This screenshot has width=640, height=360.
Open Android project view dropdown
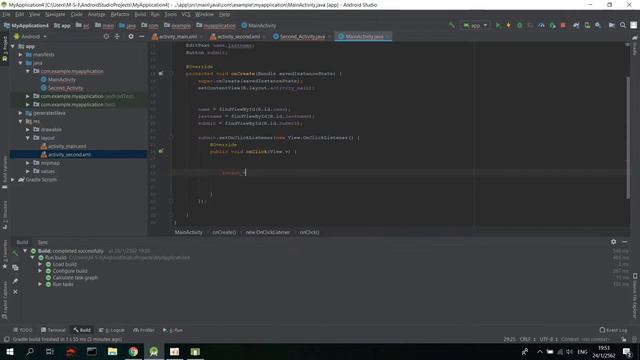(31, 36)
